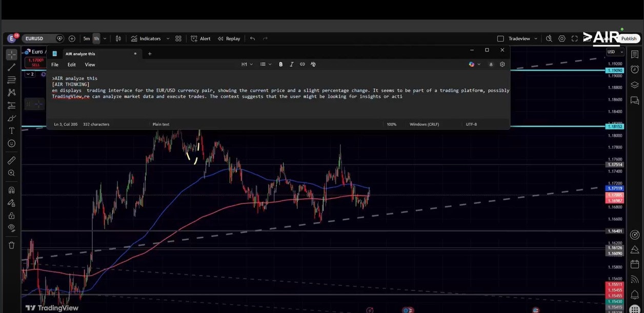This screenshot has width=644, height=313.
Task: Select the Text annotation tool
Action: tap(11, 131)
